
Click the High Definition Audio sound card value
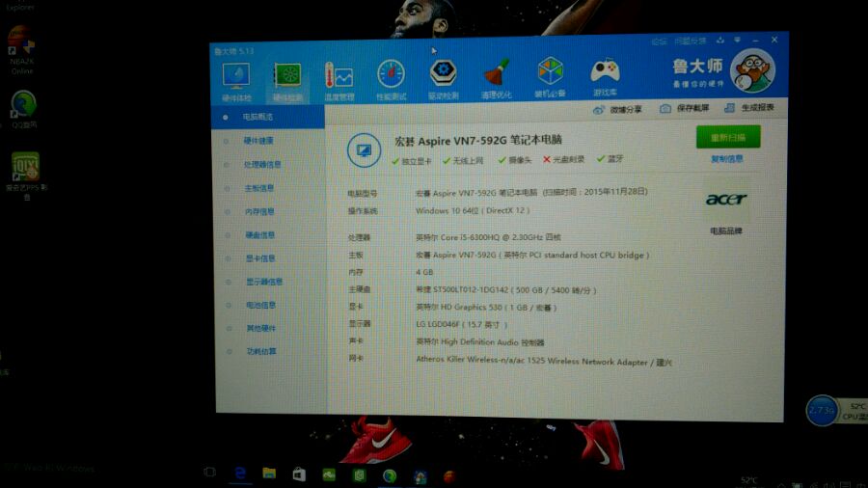pos(480,342)
